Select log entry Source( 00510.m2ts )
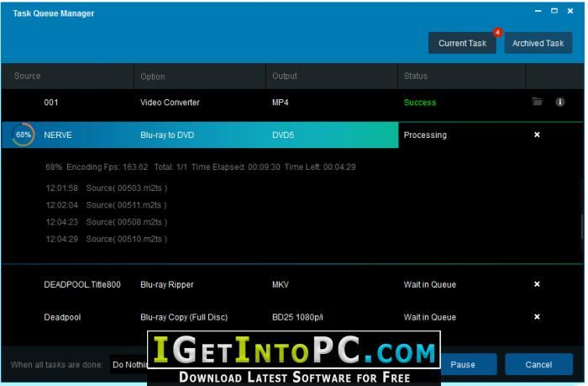This screenshot has width=588, height=386. pyautogui.click(x=107, y=239)
